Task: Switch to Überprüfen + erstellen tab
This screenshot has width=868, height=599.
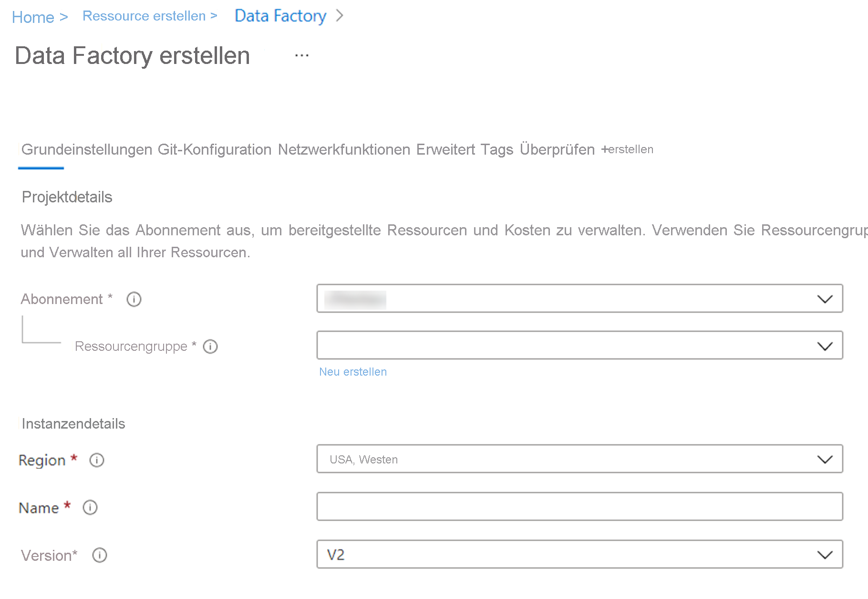Action: pyautogui.click(x=587, y=149)
